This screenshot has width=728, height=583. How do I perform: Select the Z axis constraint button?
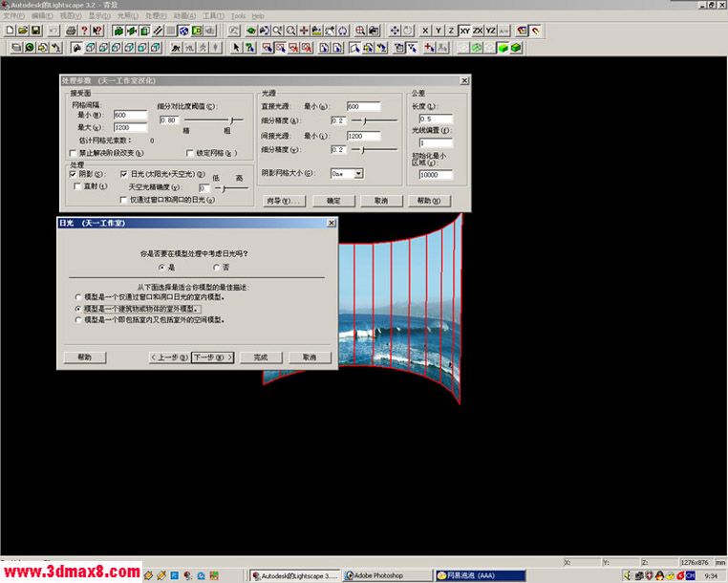tap(451, 31)
